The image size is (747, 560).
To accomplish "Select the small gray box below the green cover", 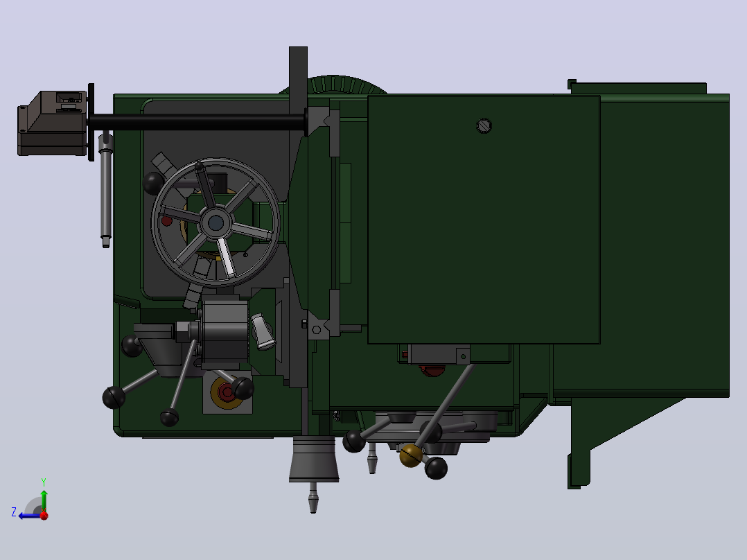I will 439,354.
